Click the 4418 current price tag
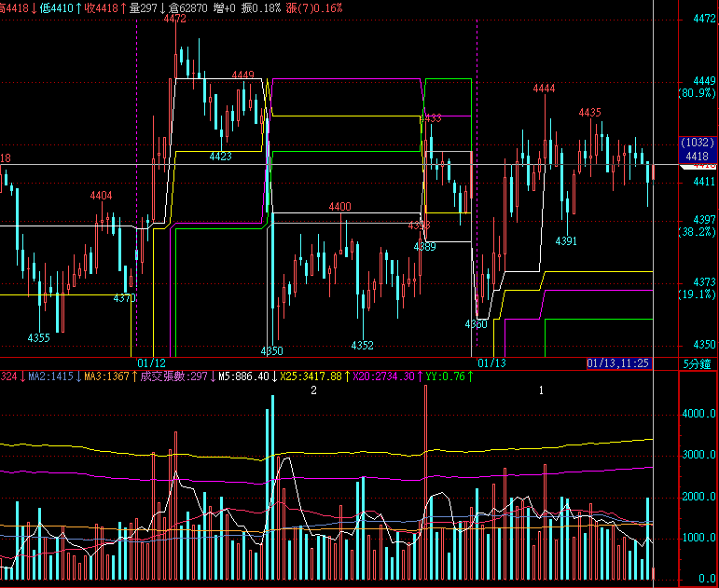 tap(697, 157)
